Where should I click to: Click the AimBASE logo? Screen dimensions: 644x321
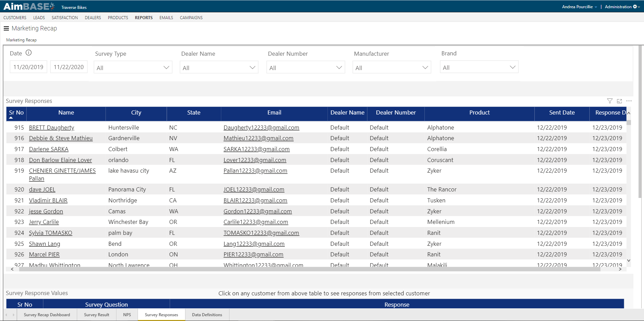click(27, 6)
